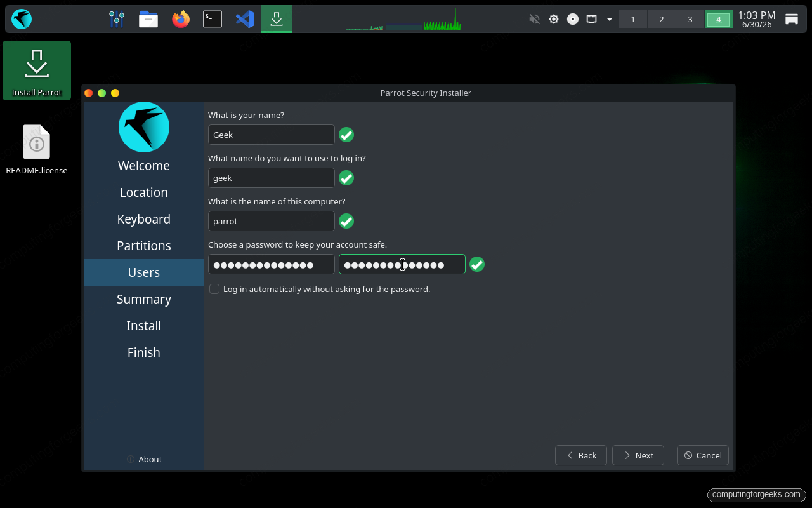This screenshot has height=508, width=812.
Task: Open the network connection tray icon
Action: [x=591, y=19]
